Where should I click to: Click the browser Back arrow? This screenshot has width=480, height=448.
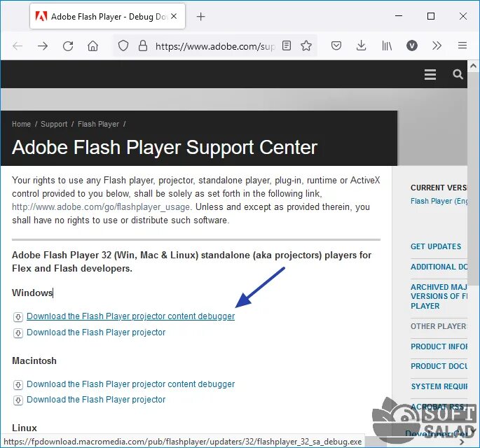pos(18,46)
